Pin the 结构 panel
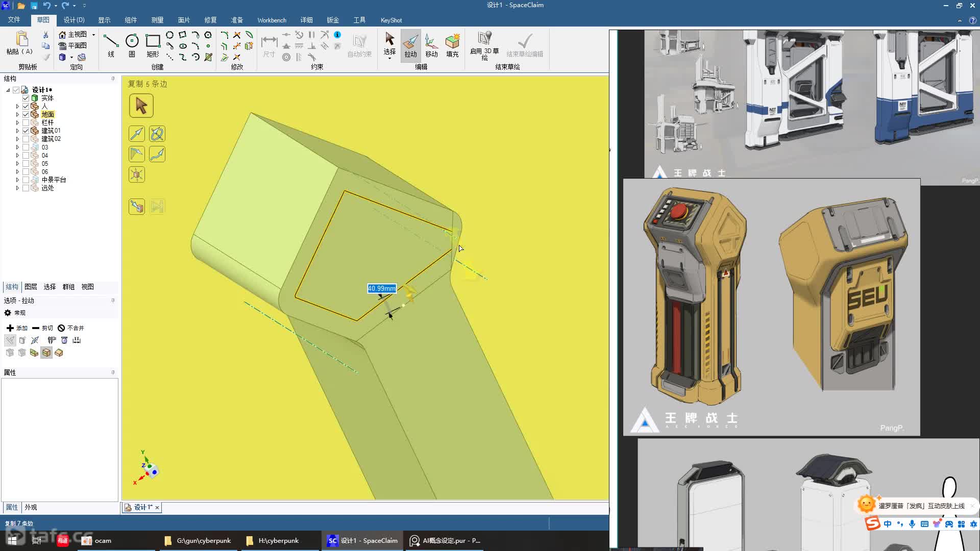This screenshot has height=551, width=980. [x=113, y=79]
